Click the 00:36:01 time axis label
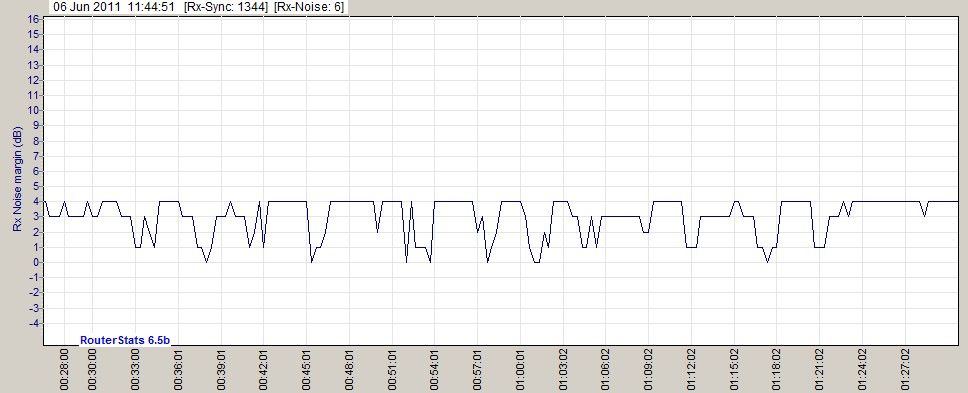The image size is (968, 393). point(178,369)
